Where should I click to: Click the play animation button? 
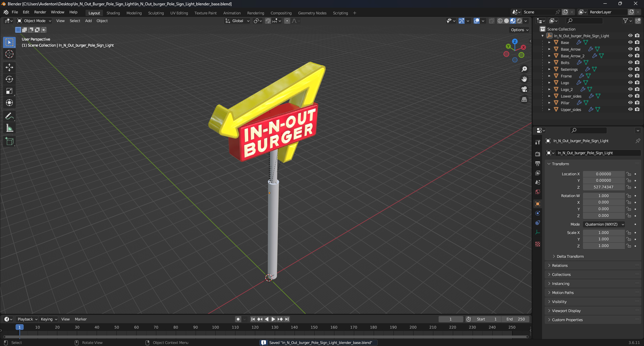(273, 319)
